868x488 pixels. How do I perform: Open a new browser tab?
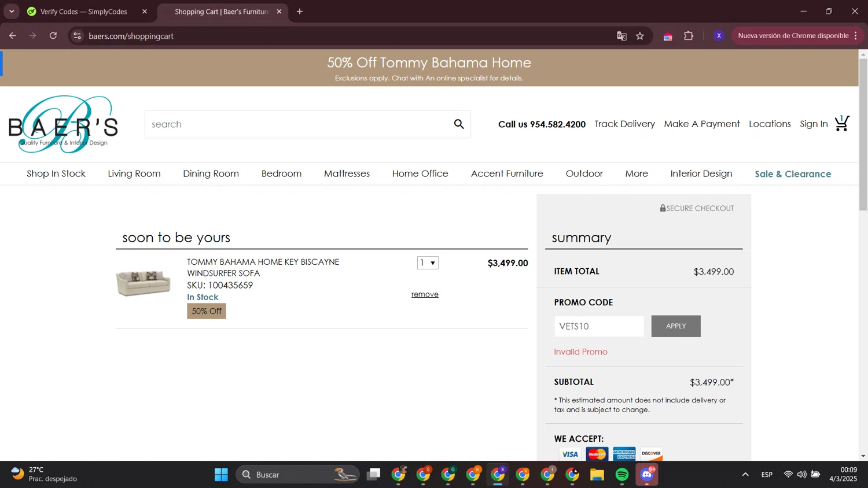(x=300, y=12)
